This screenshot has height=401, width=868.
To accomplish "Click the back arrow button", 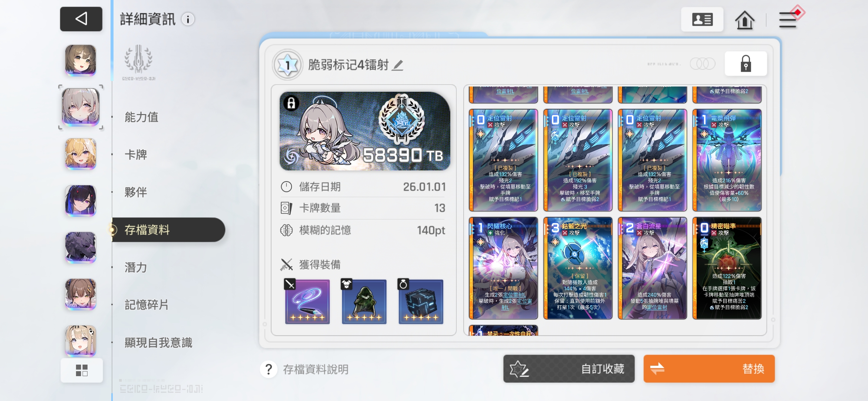I will click(x=81, y=19).
